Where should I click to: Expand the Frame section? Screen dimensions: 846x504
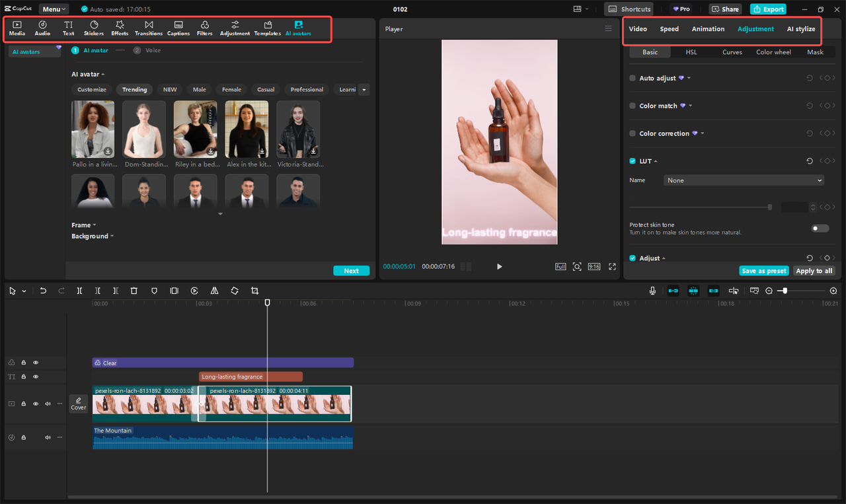tap(83, 225)
